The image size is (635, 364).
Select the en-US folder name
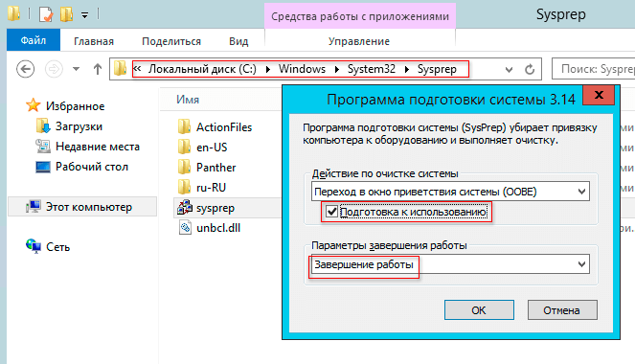[x=212, y=148]
